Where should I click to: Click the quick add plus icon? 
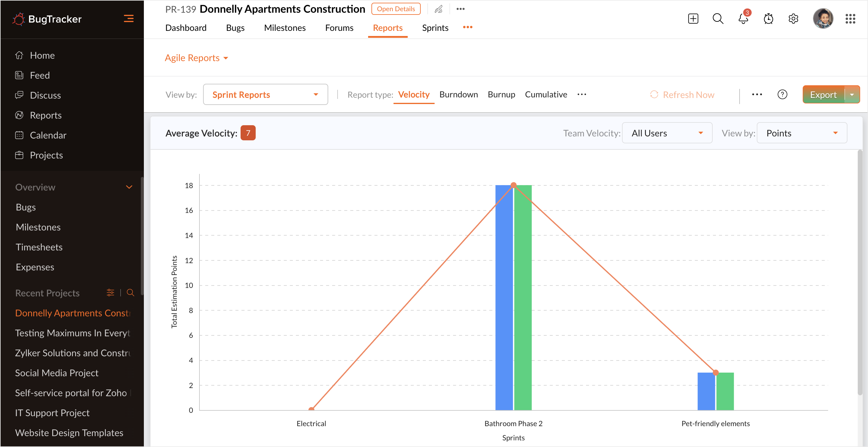(x=693, y=19)
